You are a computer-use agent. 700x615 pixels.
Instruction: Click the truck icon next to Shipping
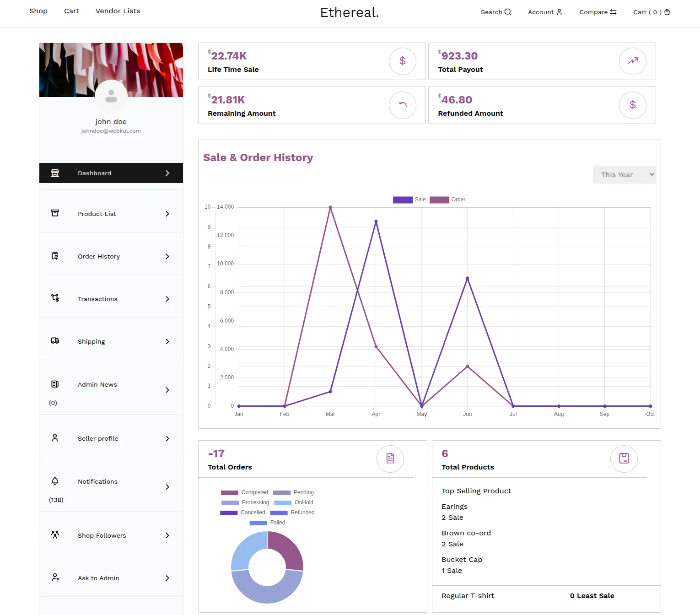tap(55, 340)
